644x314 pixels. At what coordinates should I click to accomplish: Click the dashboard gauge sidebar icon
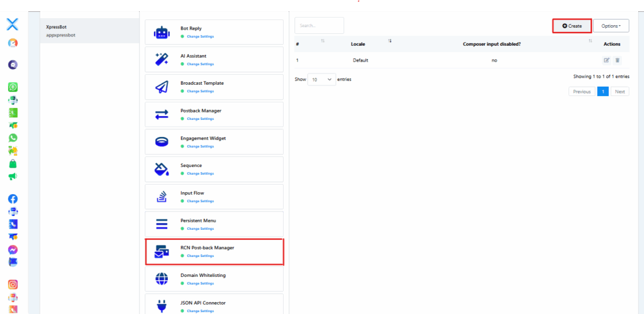(13, 43)
